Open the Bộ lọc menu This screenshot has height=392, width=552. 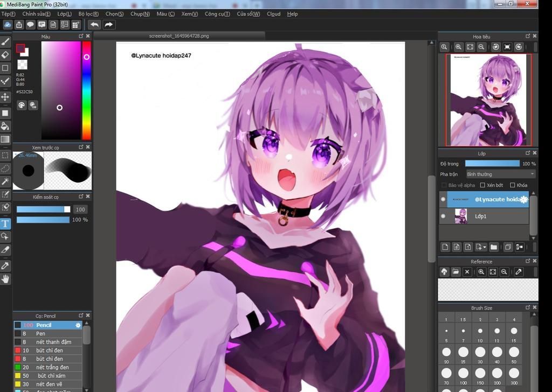tap(88, 13)
